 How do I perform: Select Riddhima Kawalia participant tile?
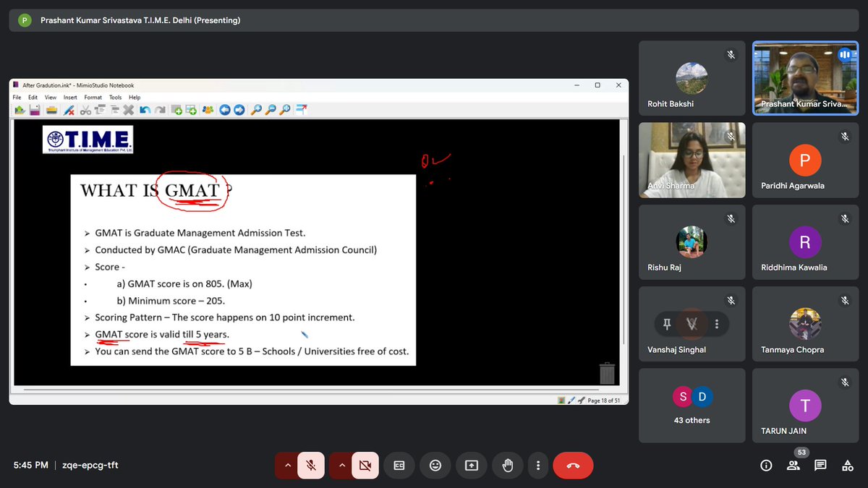coord(805,241)
